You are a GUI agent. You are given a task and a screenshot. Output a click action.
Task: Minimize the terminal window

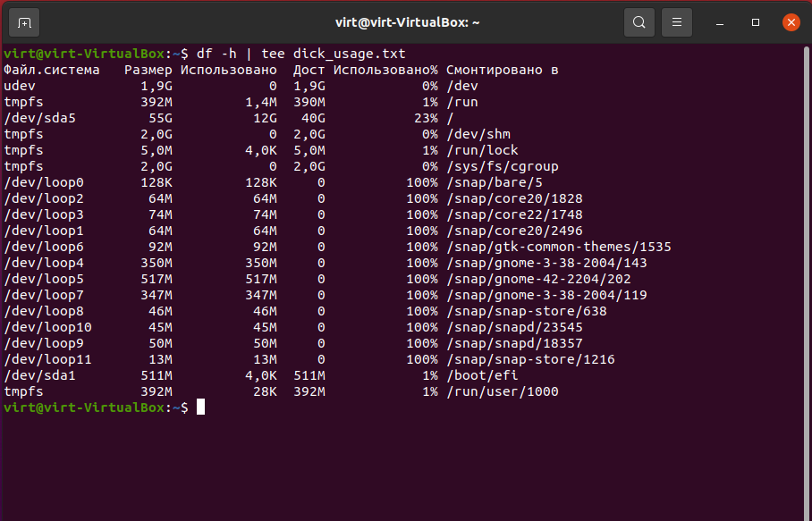coord(720,22)
